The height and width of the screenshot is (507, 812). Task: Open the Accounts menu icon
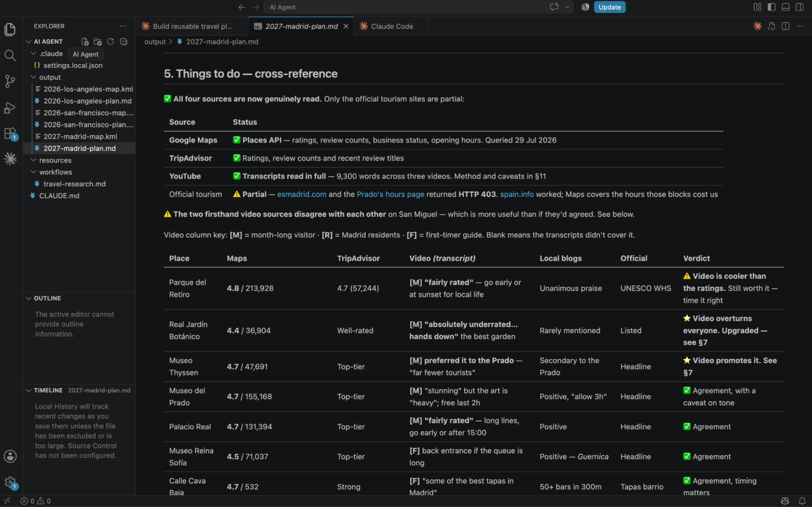click(x=10, y=456)
